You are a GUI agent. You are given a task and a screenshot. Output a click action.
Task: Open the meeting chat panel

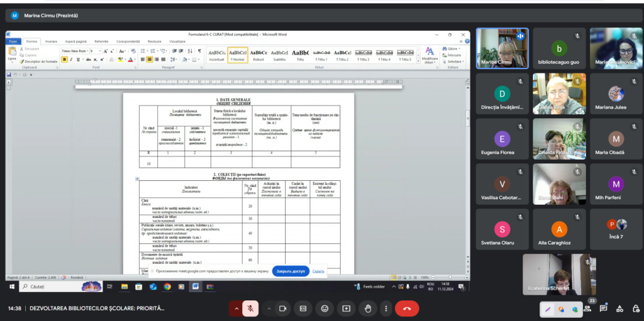pyautogui.click(x=604, y=308)
